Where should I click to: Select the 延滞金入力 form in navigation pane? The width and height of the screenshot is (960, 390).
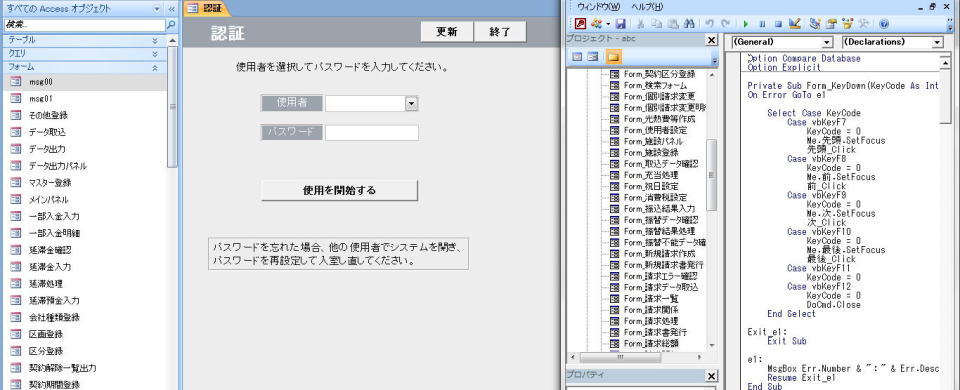point(84,267)
